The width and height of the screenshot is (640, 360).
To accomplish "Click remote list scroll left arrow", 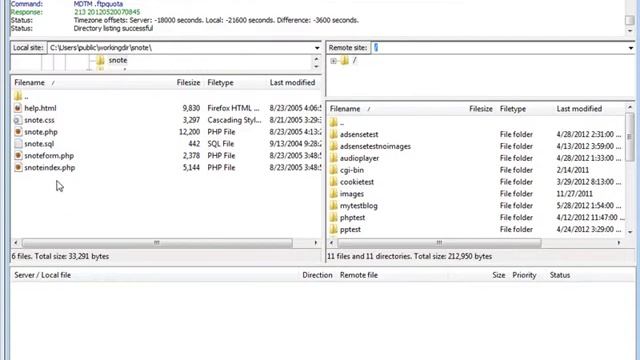I will pyautogui.click(x=332, y=243).
